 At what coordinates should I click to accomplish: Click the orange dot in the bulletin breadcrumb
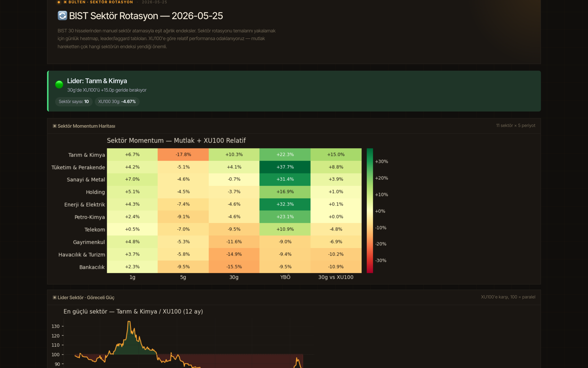click(59, 2)
